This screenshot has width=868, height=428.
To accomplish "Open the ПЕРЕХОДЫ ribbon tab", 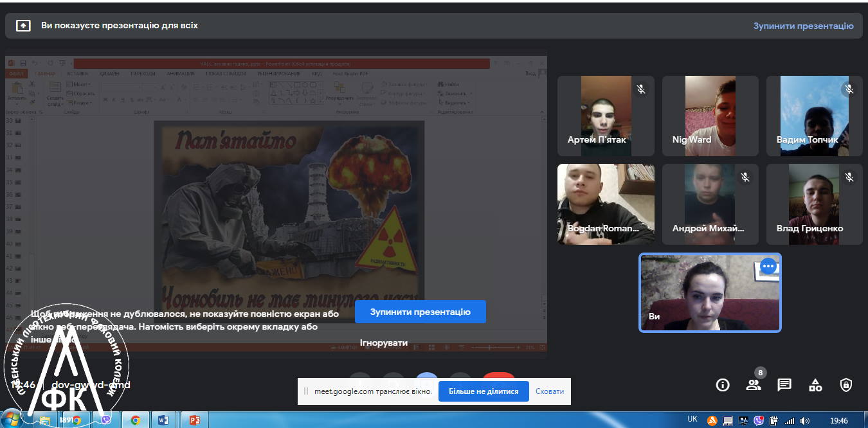I will [x=143, y=73].
